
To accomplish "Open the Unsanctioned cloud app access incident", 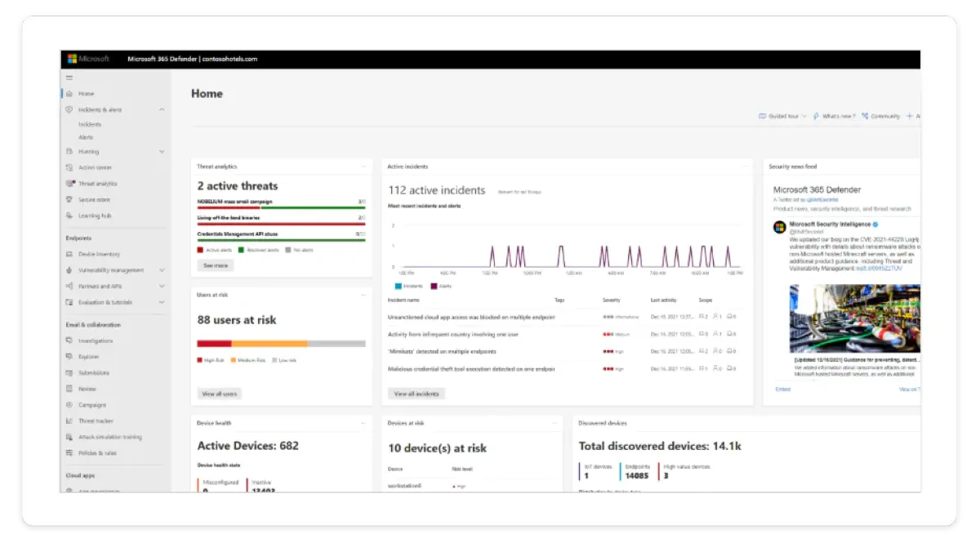I will point(563,317).
